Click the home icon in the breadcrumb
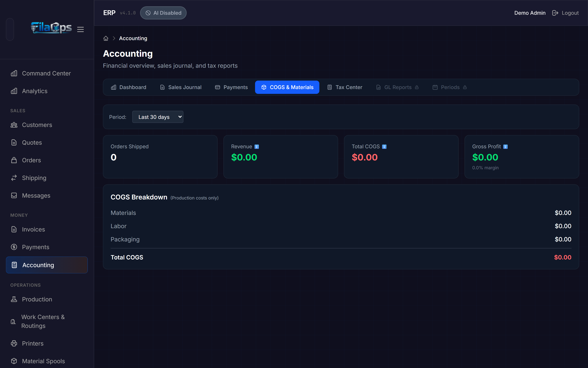This screenshot has height=368, width=588. pyautogui.click(x=106, y=38)
